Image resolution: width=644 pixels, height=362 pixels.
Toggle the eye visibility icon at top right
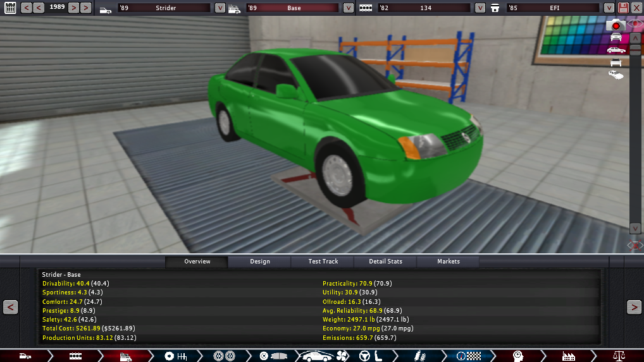point(635,25)
